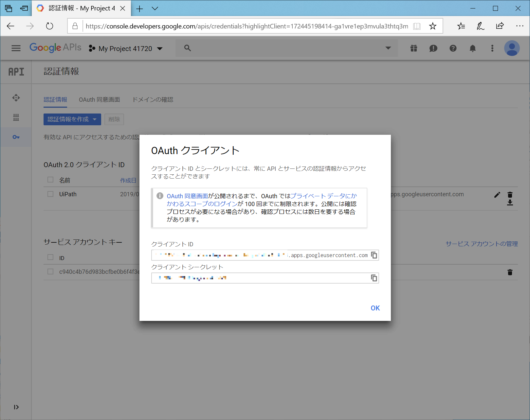Copy the client ID to clipboard
Viewport: 530px width, 420px height.
coord(374,255)
